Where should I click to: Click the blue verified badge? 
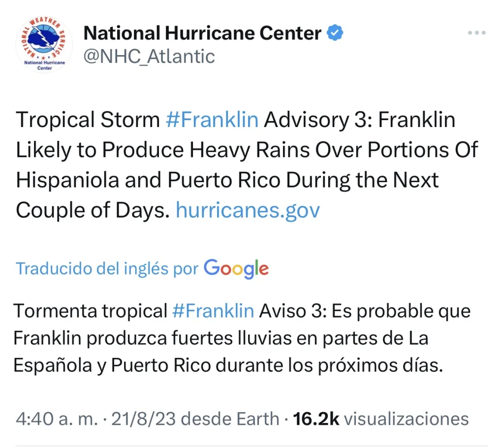pos(336,33)
